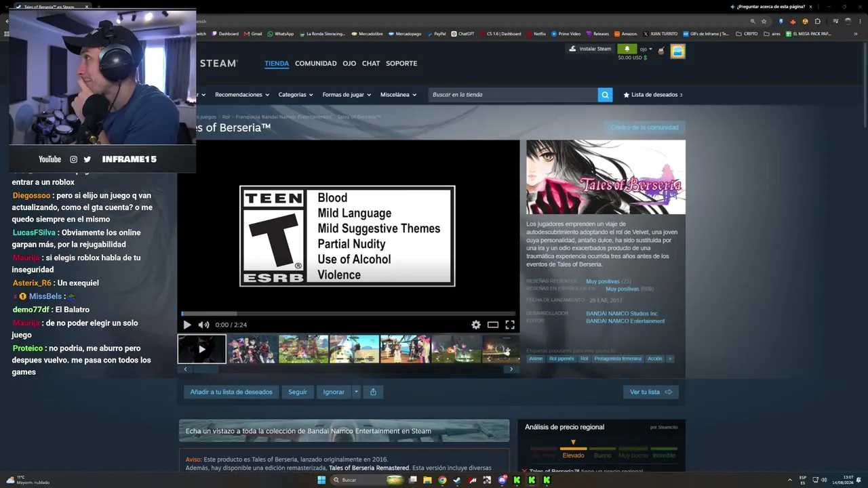
Task: Open Chrome from the taskbar
Action: [442, 480]
